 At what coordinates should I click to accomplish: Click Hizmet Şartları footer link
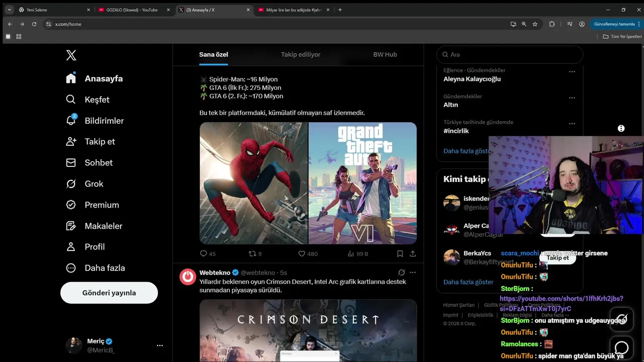tap(458, 305)
